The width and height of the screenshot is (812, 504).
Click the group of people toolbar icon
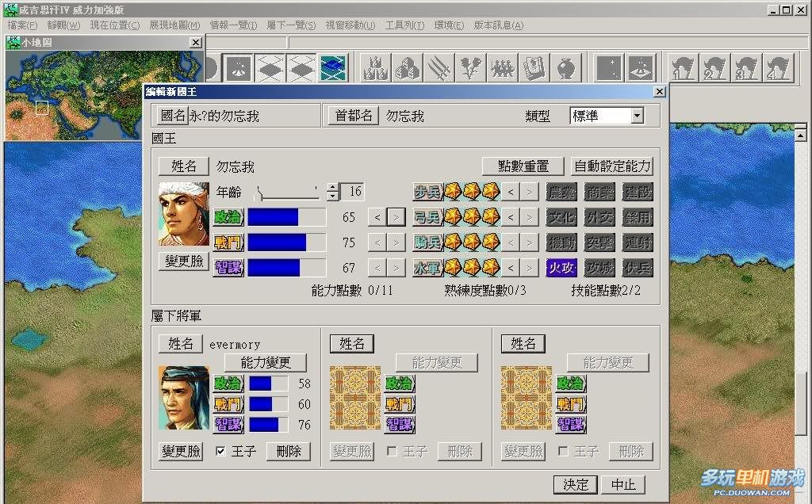pos(502,68)
